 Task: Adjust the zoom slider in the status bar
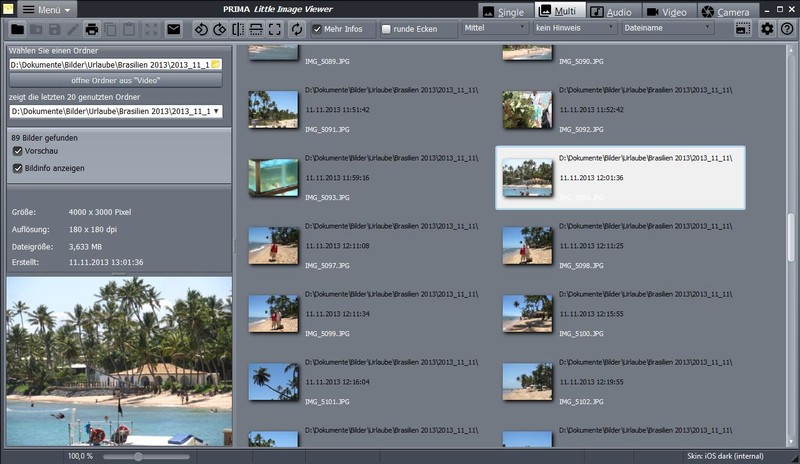click(x=138, y=456)
